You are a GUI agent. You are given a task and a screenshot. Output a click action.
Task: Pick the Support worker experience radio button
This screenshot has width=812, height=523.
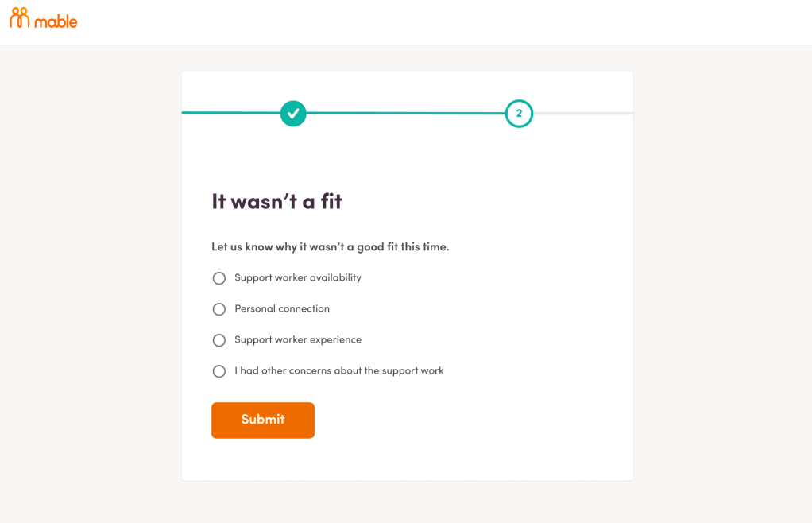219,340
